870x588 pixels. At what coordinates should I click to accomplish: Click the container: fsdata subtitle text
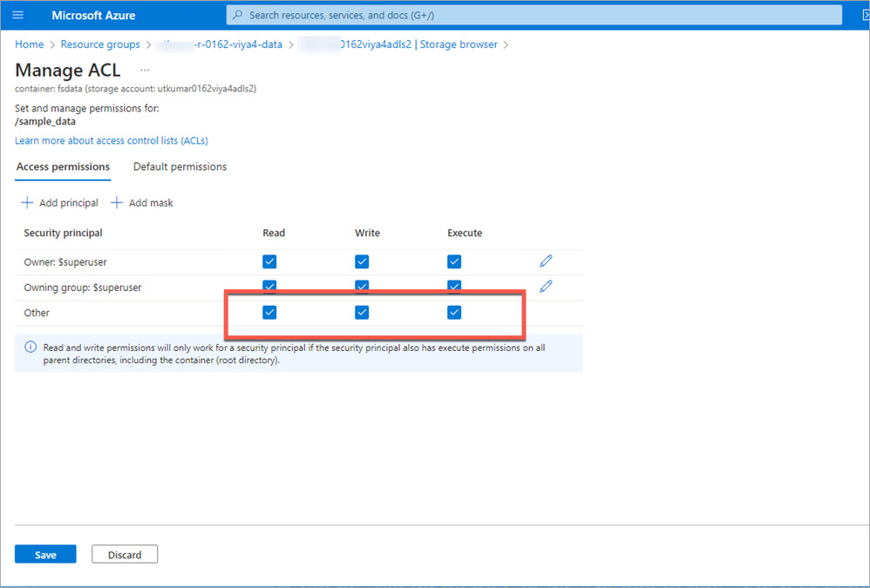click(135, 89)
